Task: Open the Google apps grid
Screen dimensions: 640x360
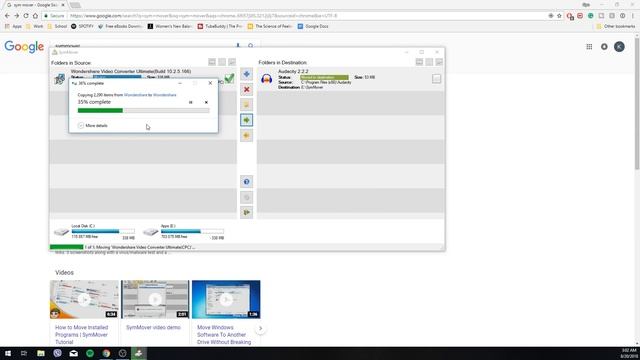Action: [589, 47]
